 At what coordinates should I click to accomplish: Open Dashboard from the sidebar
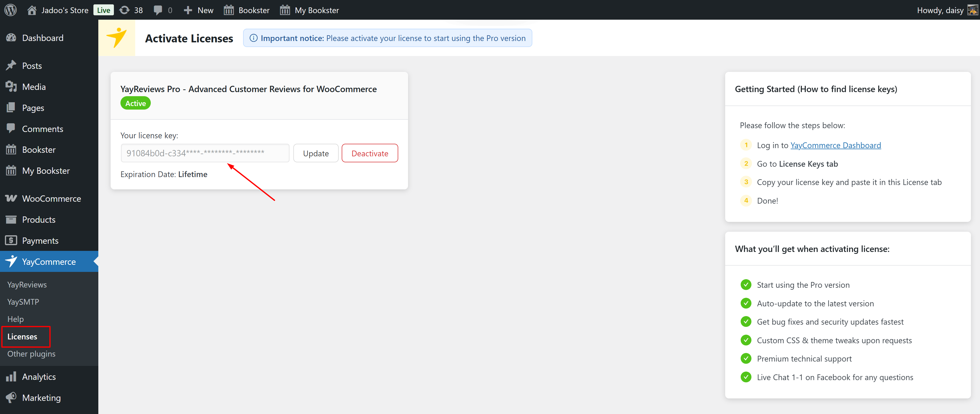(43, 38)
